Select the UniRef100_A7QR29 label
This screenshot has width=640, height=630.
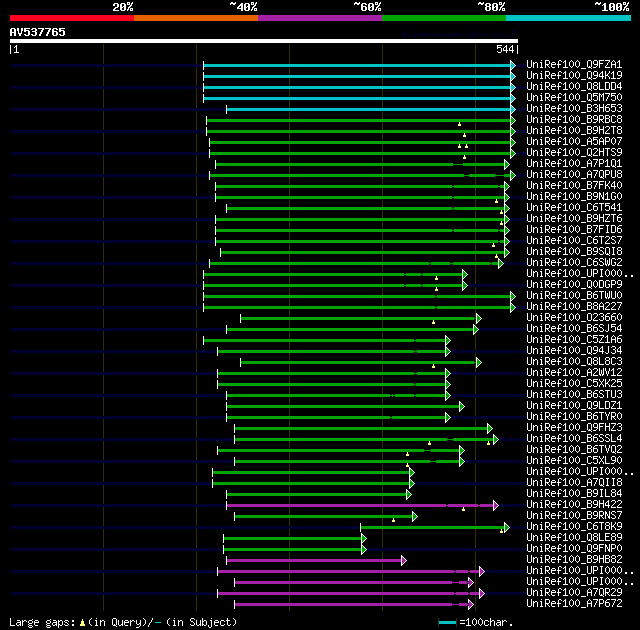574,593
